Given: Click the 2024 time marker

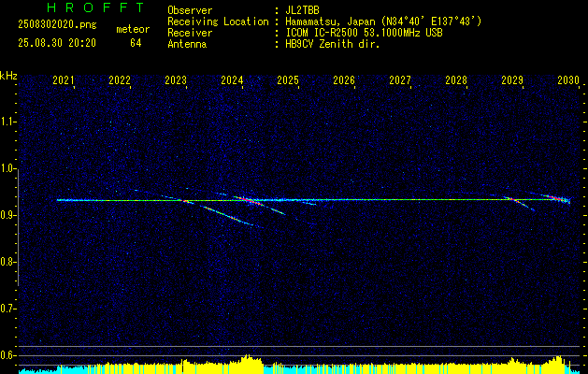Looking at the screenshot, I should [232, 80].
